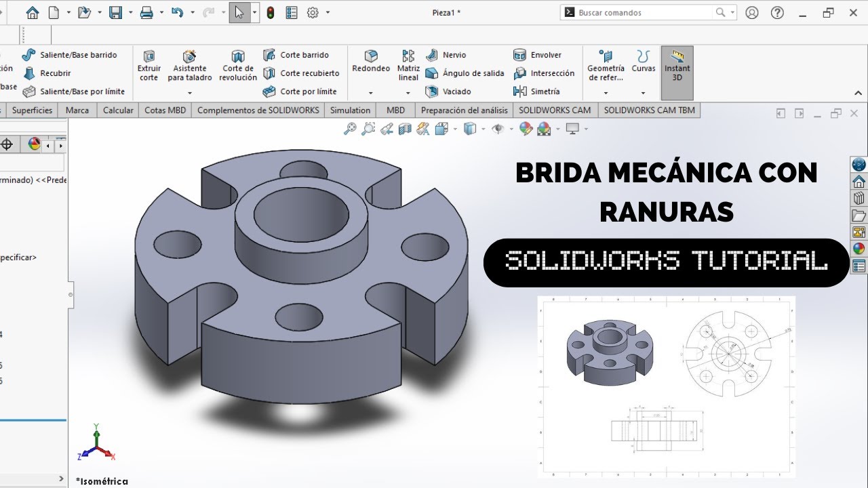Viewport: 868px width, 488px height.
Task: Open File Explorer folder in task pane
Action: pyautogui.click(x=859, y=215)
